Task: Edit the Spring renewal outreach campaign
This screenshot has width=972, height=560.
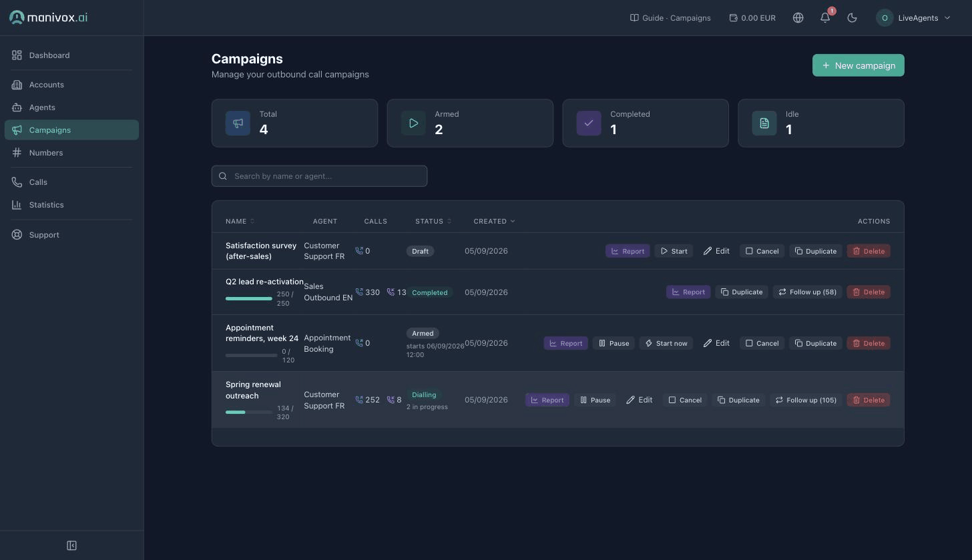Action: [640, 400]
